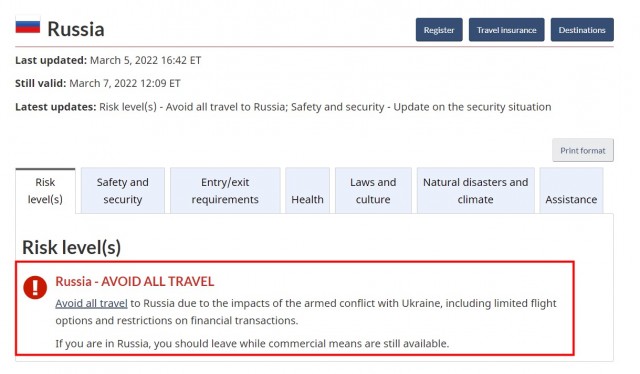
Task: Click the 'Russia - AVOID ALL TRAVEL' heading
Action: point(135,281)
